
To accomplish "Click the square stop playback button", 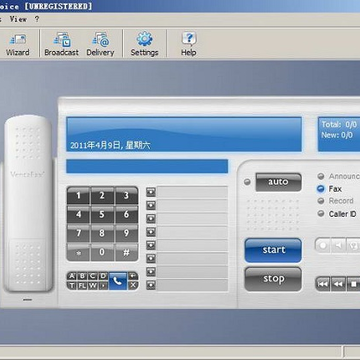I will point(353,284).
